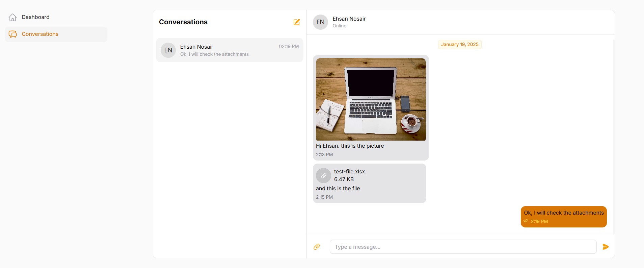Click into the Type a message field
This screenshot has height=268, width=644.
(463, 247)
